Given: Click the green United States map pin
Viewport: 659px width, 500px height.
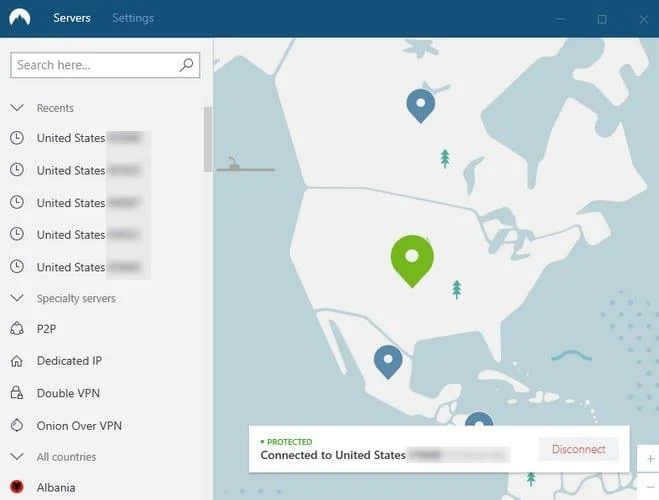Looking at the screenshot, I should click(x=412, y=261).
